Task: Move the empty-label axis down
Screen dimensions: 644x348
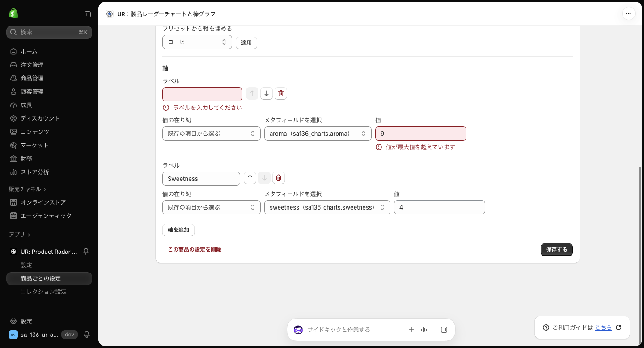Action: [x=267, y=93]
